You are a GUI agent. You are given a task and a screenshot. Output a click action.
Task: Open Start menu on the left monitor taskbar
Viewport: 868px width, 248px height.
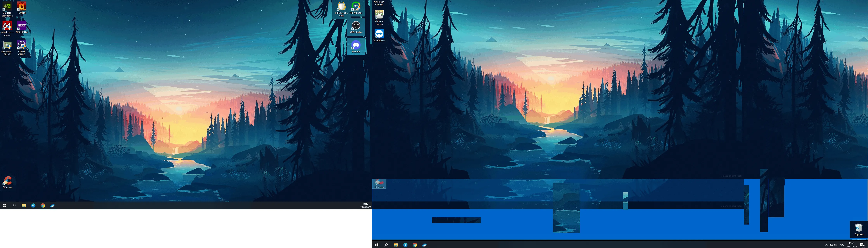[x=5, y=206]
